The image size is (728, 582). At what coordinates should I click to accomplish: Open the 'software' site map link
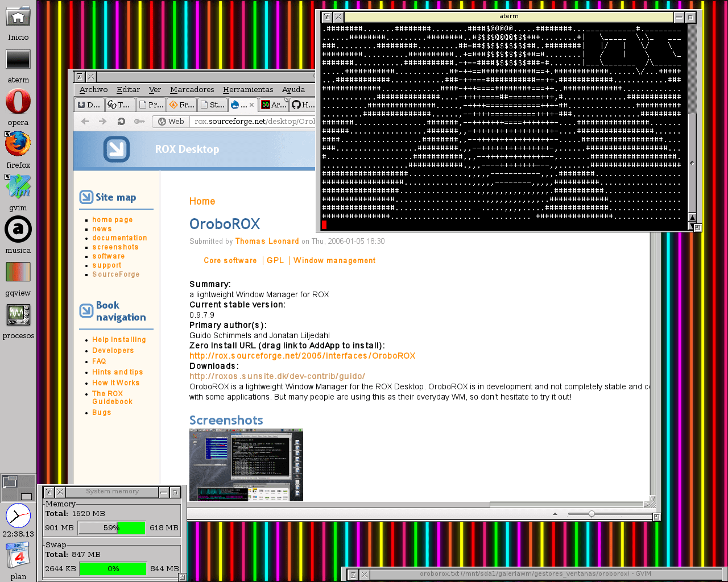point(109,256)
